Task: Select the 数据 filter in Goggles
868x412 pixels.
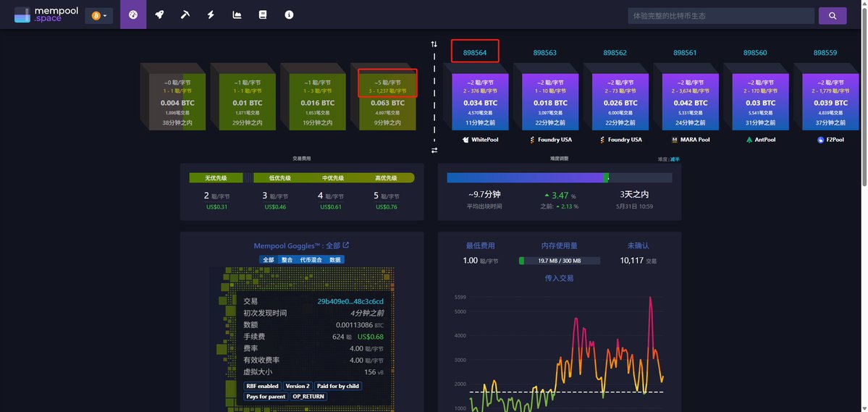Action: point(335,259)
